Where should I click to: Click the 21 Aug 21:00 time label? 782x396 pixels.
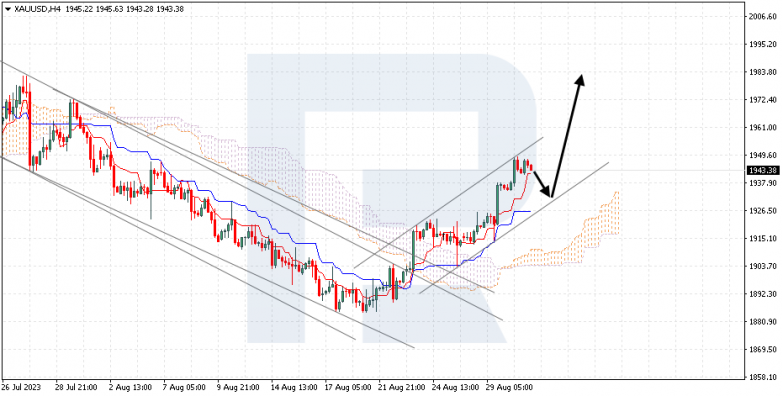click(x=401, y=388)
